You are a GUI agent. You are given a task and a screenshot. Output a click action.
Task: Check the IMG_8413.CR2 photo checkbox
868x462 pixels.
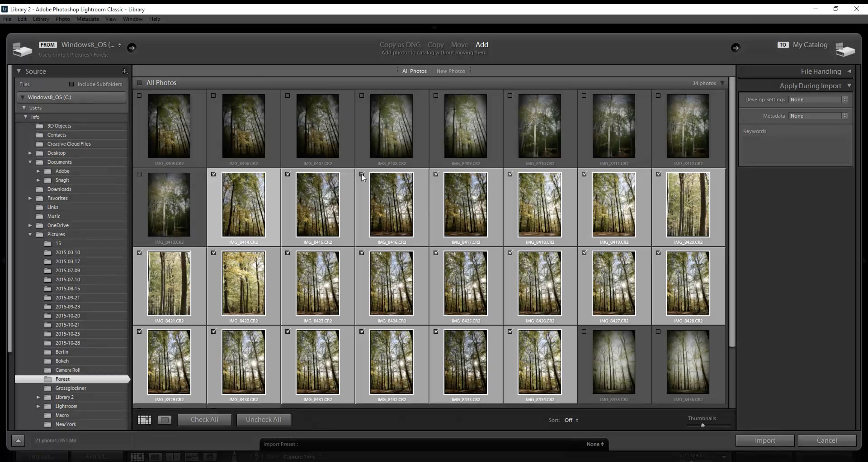click(x=139, y=174)
